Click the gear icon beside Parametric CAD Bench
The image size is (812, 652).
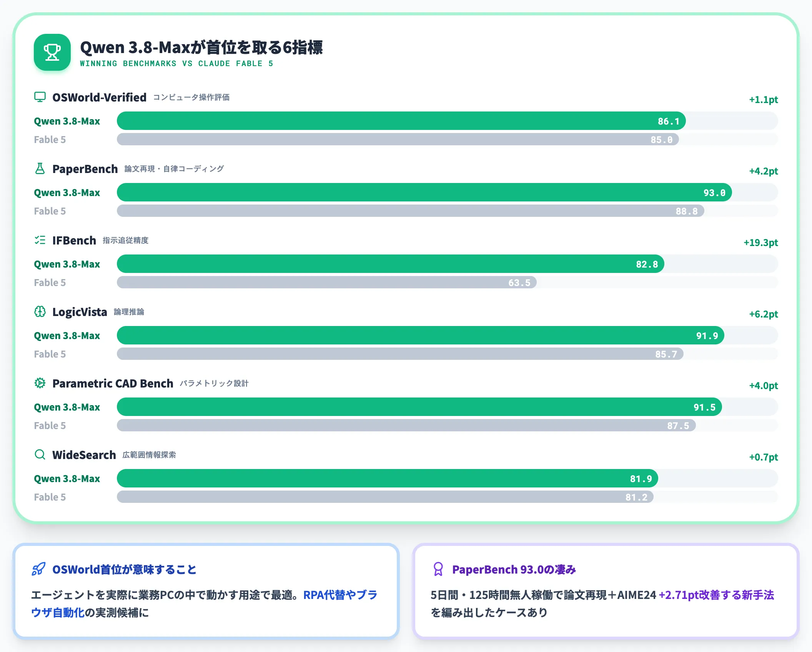point(40,383)
